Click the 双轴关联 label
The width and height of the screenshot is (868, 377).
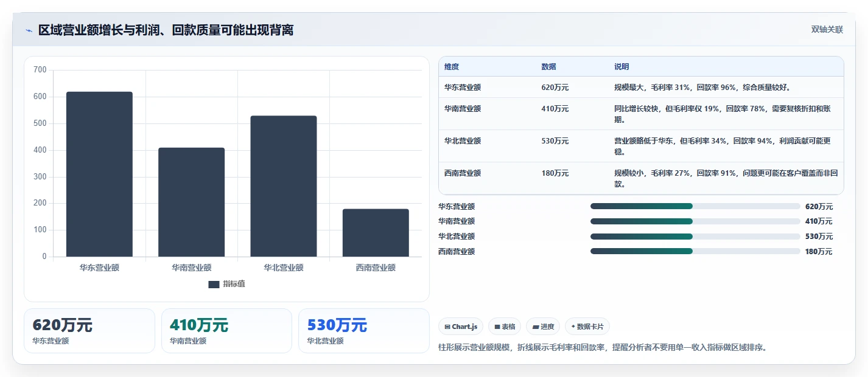[827, 30]
